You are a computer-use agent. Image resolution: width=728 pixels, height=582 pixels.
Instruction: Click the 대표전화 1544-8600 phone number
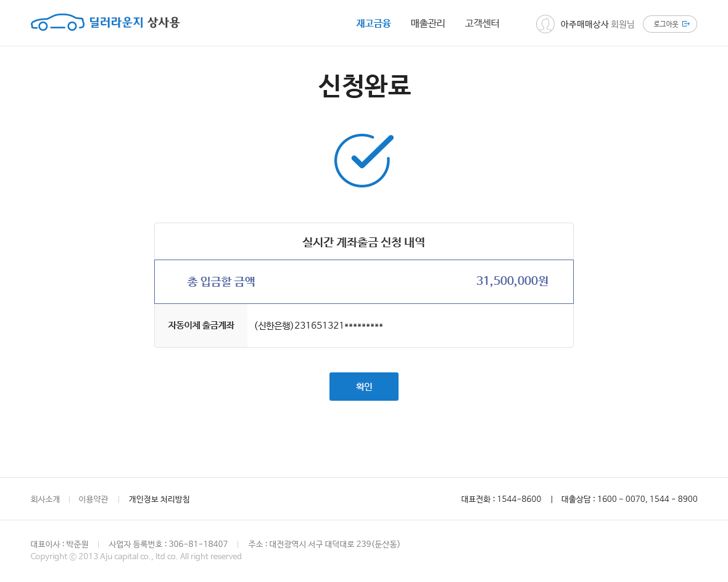[x=500, y=499]
